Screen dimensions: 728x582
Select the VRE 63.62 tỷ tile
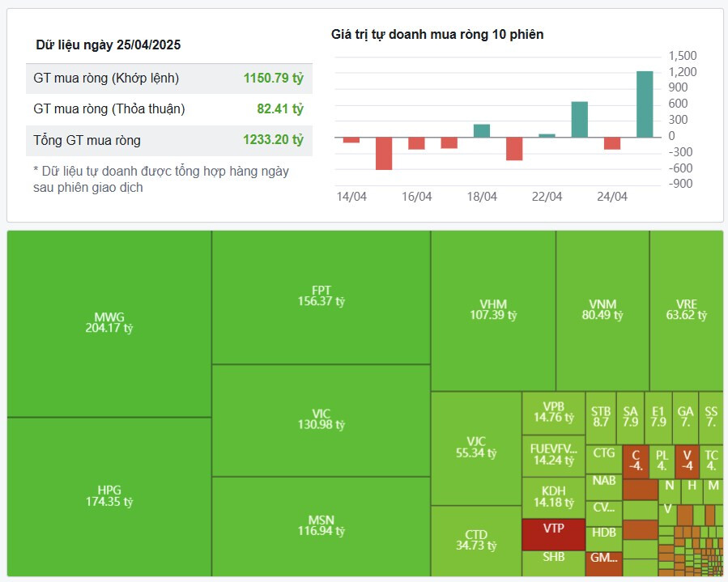(x=686, y=310)
